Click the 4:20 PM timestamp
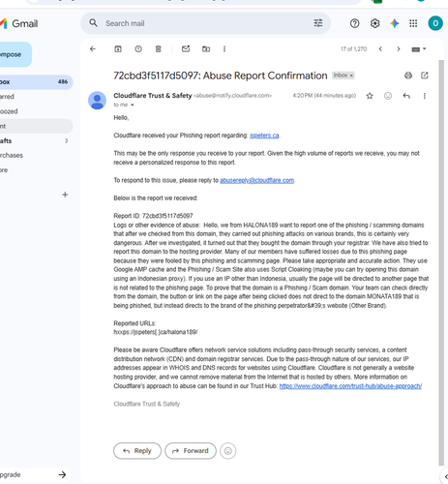The height and width of the screenshot is (484, 448). point(324,96)
